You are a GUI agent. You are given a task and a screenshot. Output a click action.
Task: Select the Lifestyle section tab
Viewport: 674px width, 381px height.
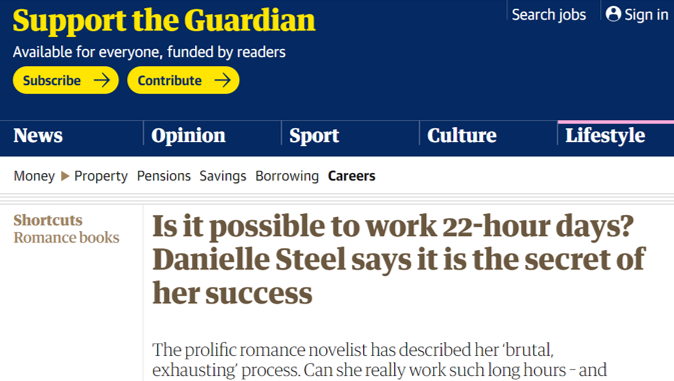coord(605,136)
